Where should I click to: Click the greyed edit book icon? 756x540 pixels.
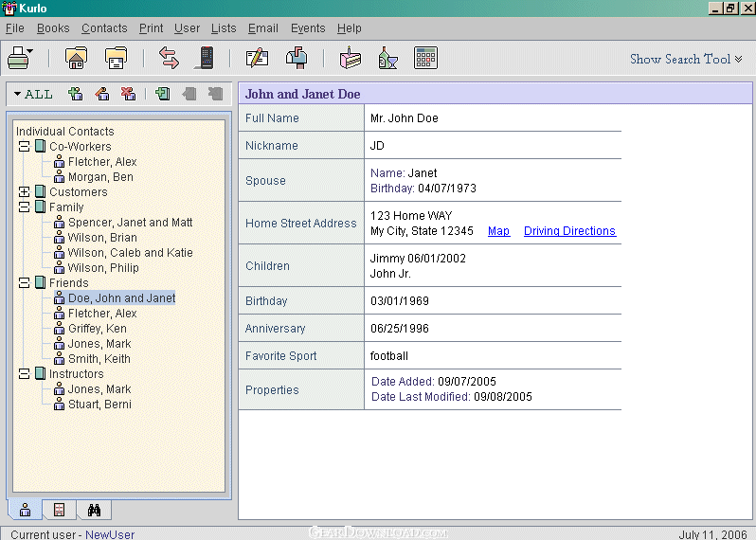tap(189, 94)
